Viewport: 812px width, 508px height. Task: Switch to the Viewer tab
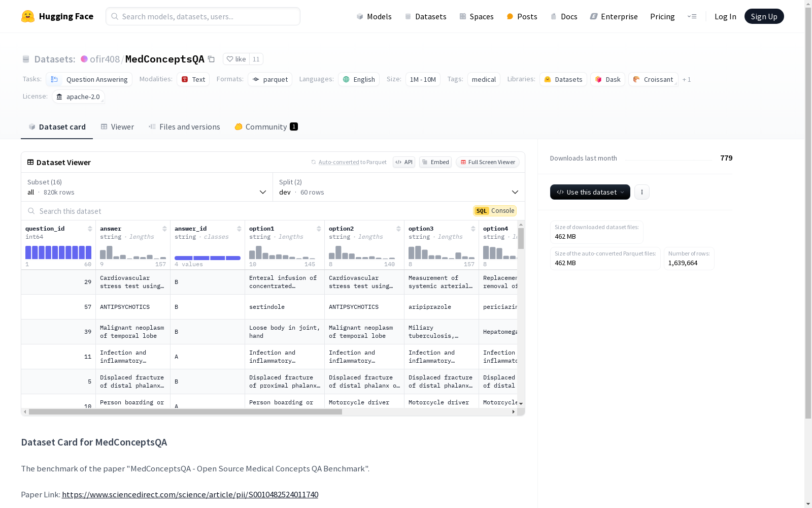[x=117, y=127]
